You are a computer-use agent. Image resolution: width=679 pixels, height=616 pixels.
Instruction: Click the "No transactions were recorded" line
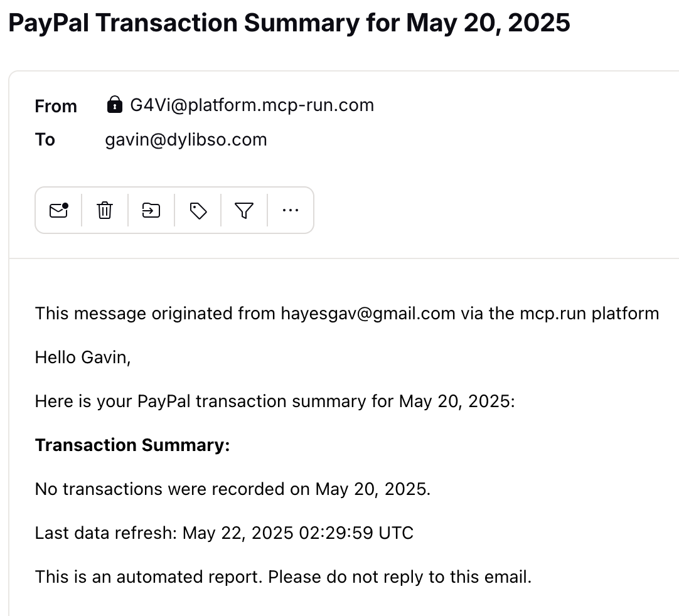pyautogui.click(x=233, y=489)
